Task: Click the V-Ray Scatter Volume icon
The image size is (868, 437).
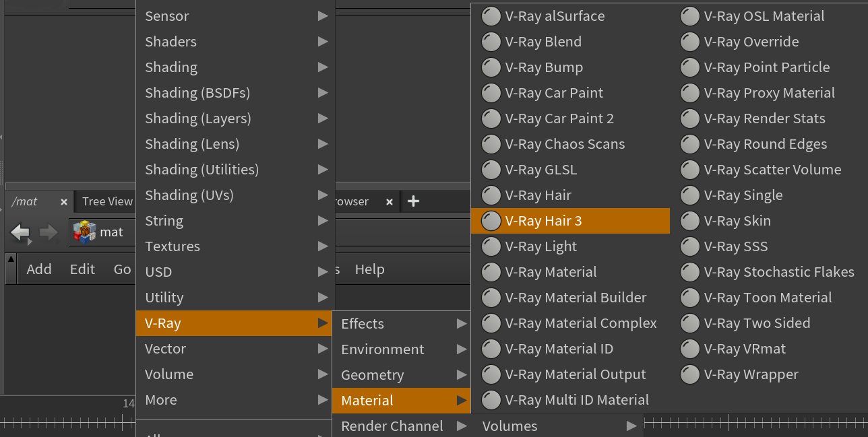Action: pos(690,170)
